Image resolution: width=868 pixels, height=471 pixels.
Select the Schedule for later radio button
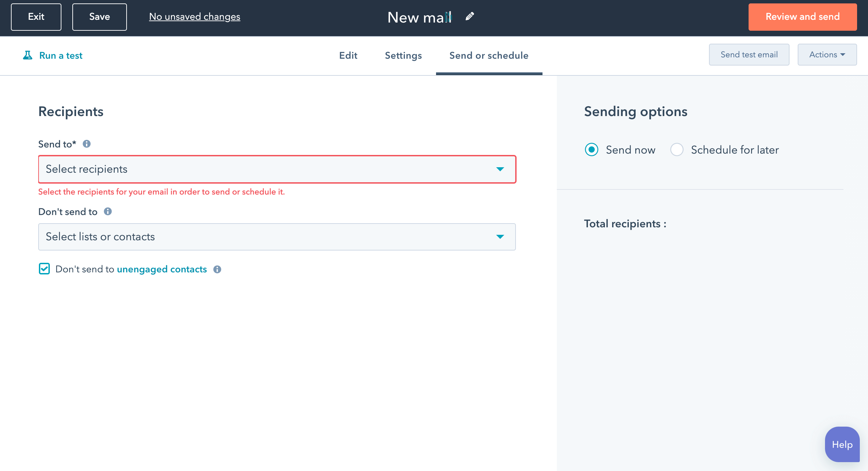click(677, 149)
